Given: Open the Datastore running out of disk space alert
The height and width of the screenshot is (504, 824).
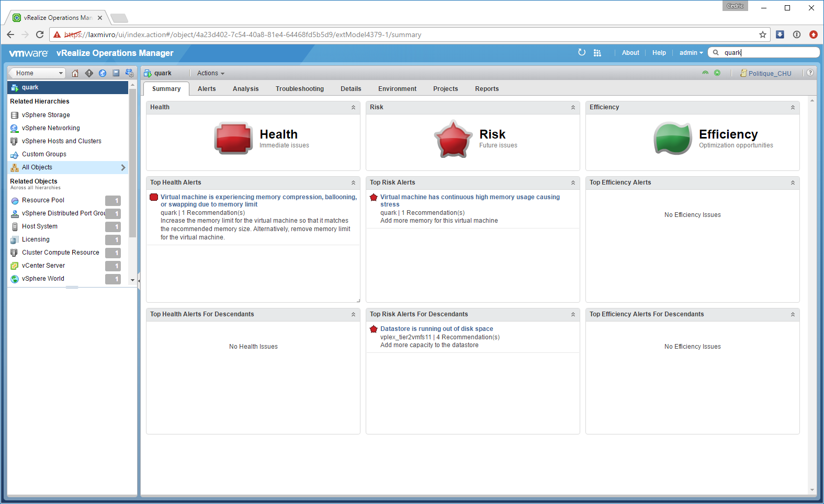Looking at the screenshot, I should (437, 329).
